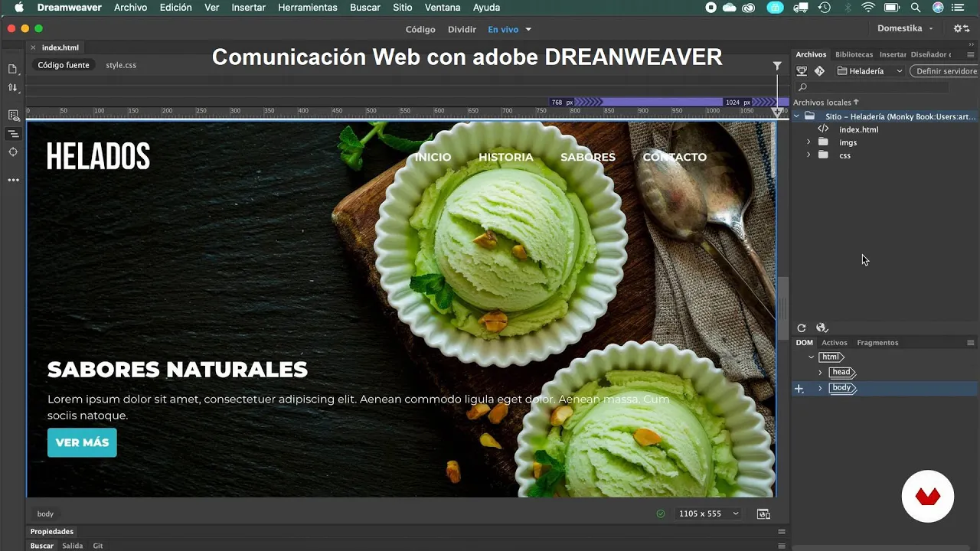Click VER MÁS button on page
Screen dimensions: 980x551
click(82, 442)
